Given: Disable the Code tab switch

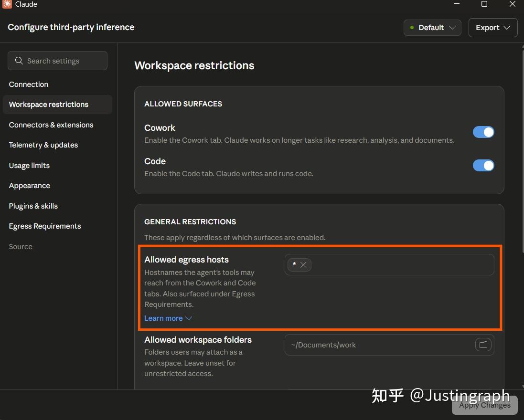Looking at the screenshot, I should click(483, 165).
